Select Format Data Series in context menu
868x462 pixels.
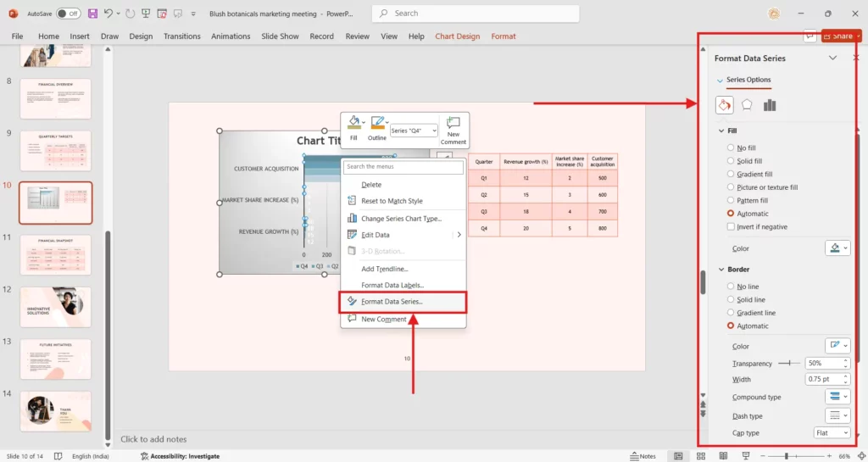tap(392, 302)
